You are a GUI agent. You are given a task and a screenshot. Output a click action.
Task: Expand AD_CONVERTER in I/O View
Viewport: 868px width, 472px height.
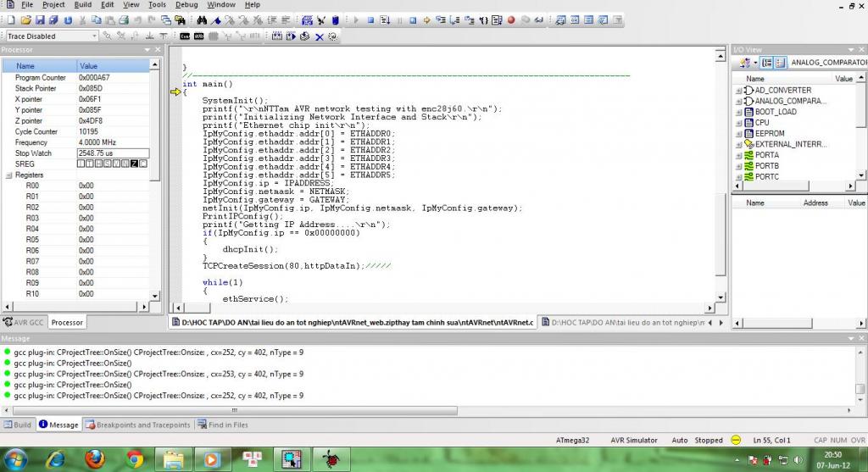click(738, 90)
